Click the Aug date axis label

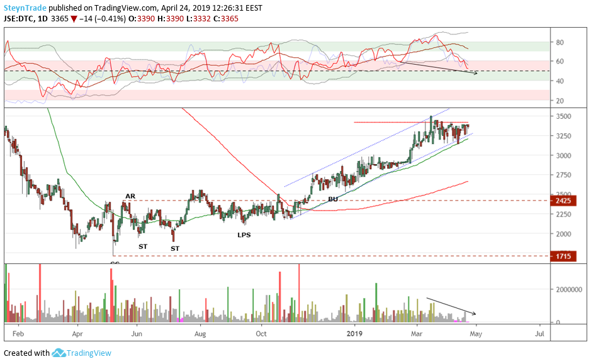200,334
